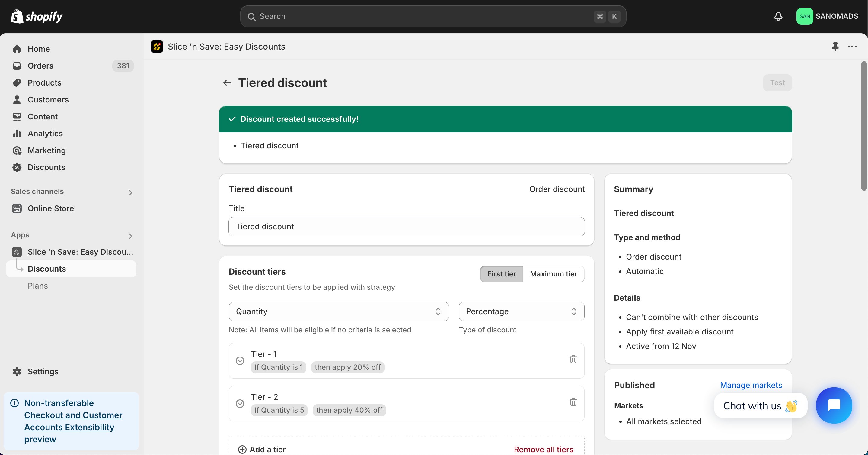Open the Manage markets link

(x=751, y=385)
